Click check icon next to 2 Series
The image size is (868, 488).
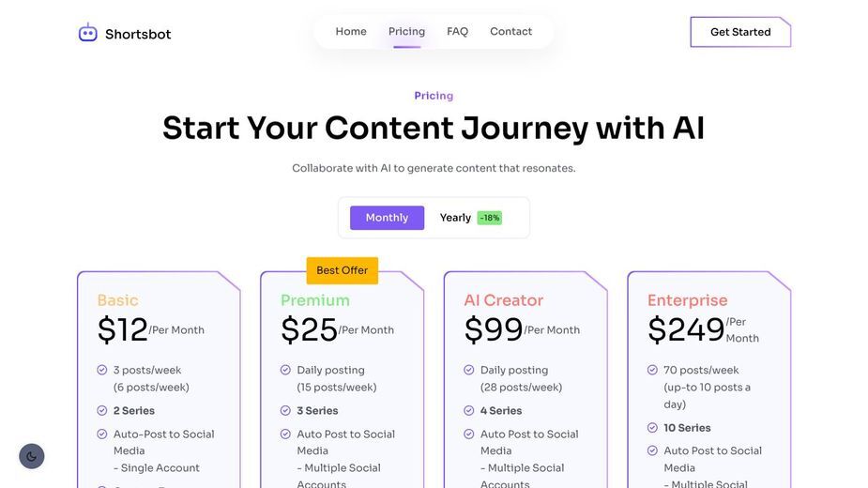pyautogui.click(x=102, y=410)
